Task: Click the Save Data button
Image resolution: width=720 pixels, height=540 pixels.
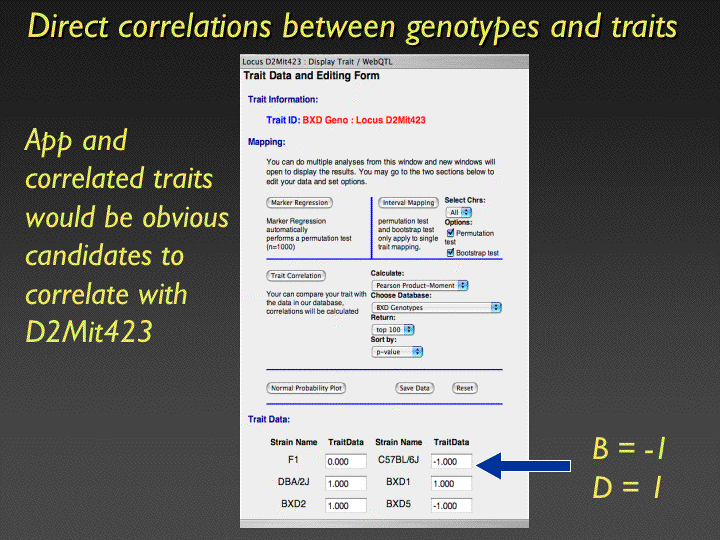Action: click(414, 388)
